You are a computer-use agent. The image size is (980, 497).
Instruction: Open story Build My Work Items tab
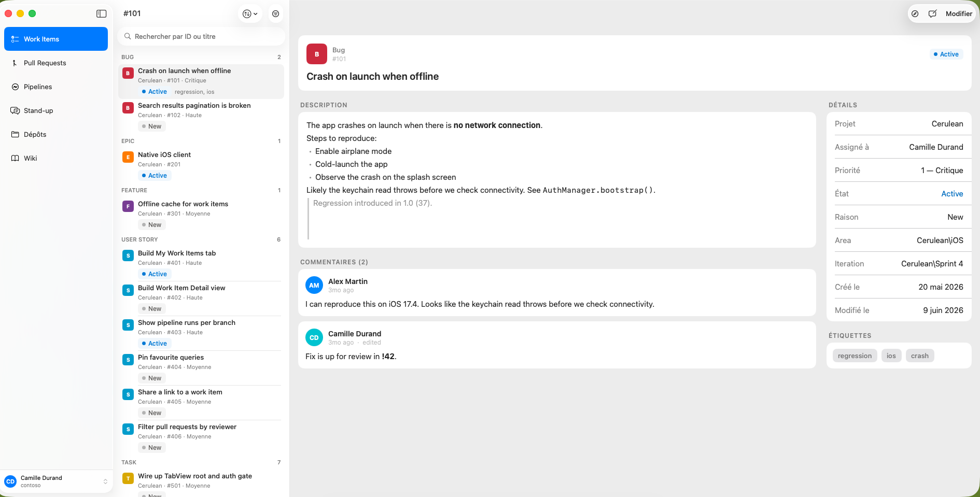pos(201,264)
